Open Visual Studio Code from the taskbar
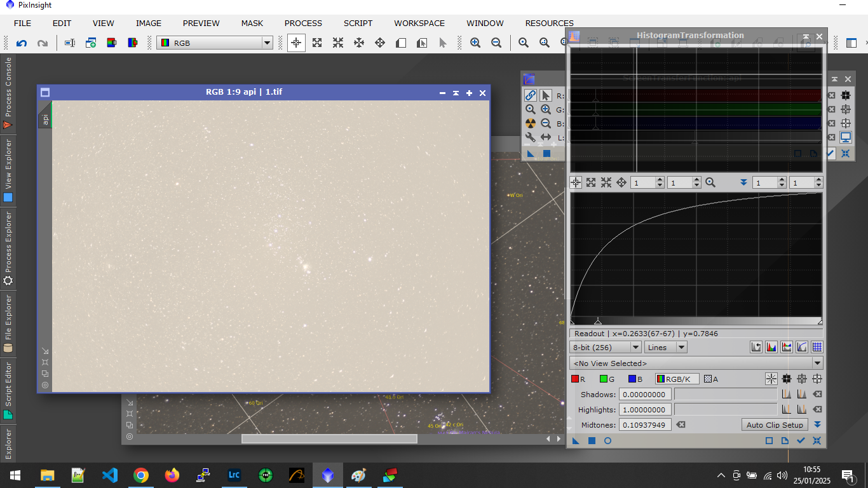This screenshot has width=868, height=488. 110,475
